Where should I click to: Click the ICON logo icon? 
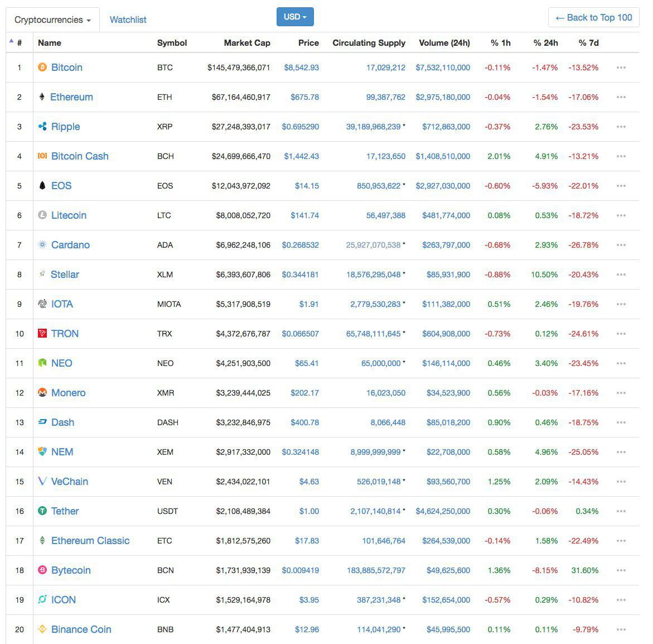click(x=42, y=599)
